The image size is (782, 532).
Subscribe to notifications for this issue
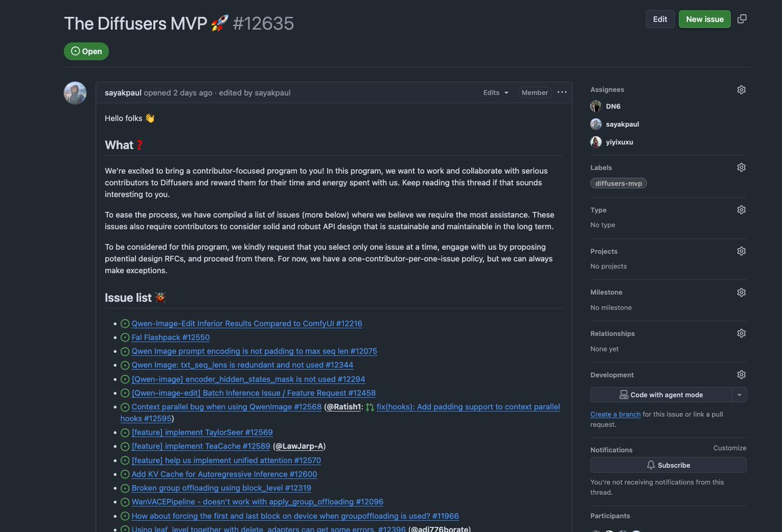(669, 465)
